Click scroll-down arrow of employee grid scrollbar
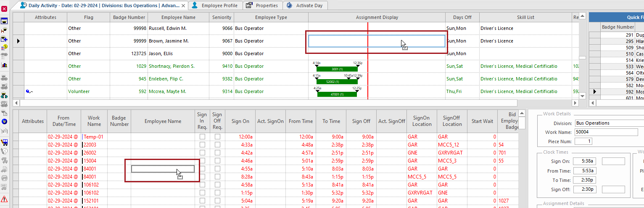644x208 pixels. click(x=582, y=96)
